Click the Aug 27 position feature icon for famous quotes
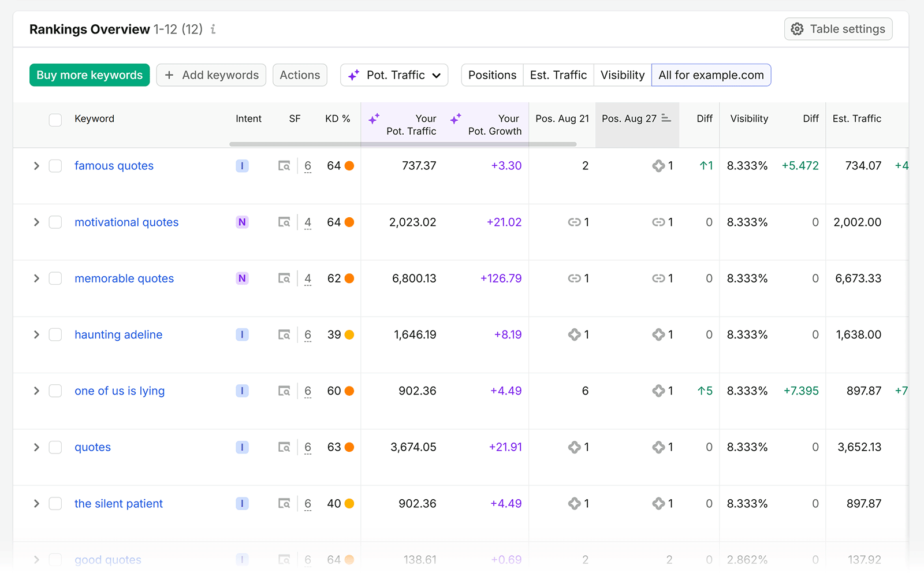This screenshot has height=576, width=924. (x=658, y=166)
